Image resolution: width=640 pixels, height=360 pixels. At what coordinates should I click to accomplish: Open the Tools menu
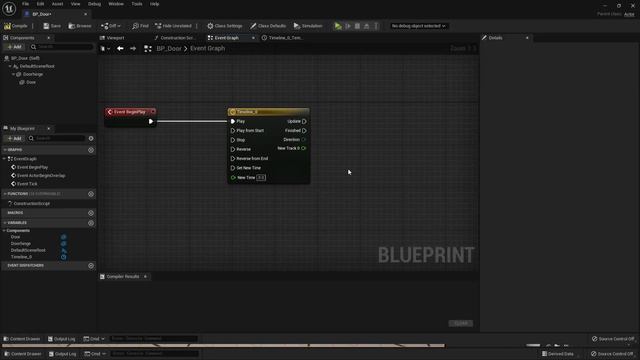pyautogui.click(x=137, y=4)
